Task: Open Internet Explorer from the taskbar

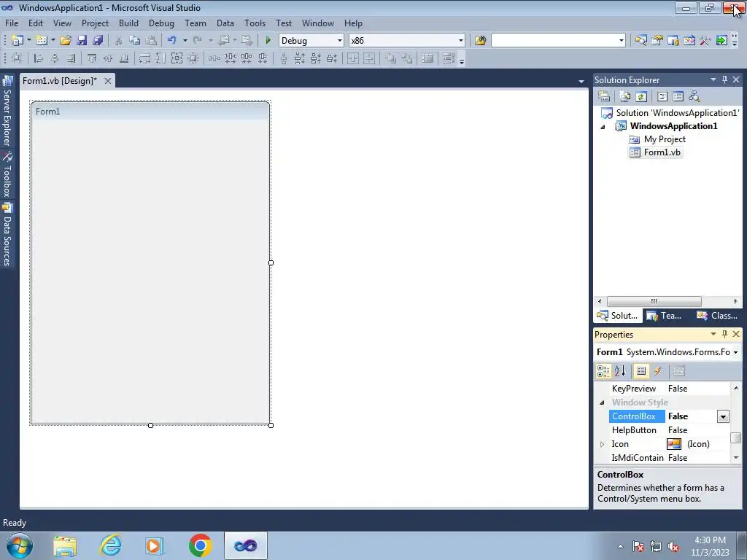Action: [x=110, y=545]
